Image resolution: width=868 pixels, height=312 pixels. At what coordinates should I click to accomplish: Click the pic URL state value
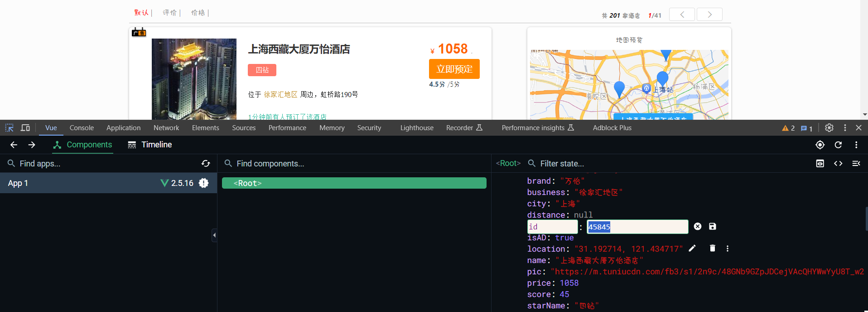(707, 272)
